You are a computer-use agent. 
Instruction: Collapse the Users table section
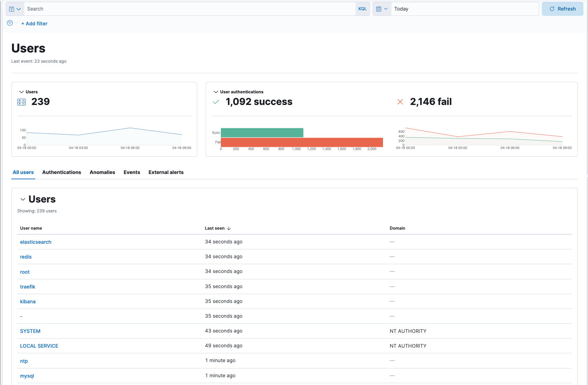pos(23,199)
